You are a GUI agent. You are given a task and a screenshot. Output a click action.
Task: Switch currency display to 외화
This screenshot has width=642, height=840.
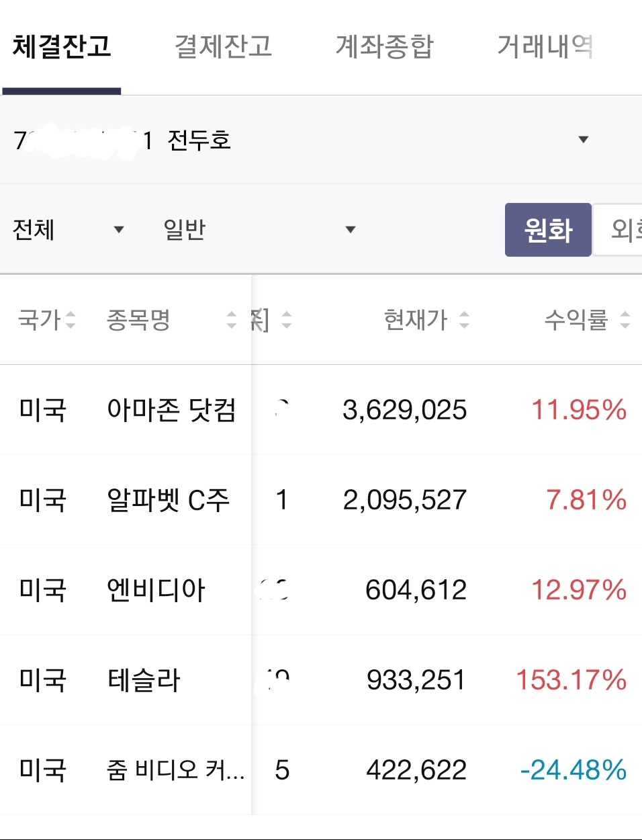tap(621, 230)
